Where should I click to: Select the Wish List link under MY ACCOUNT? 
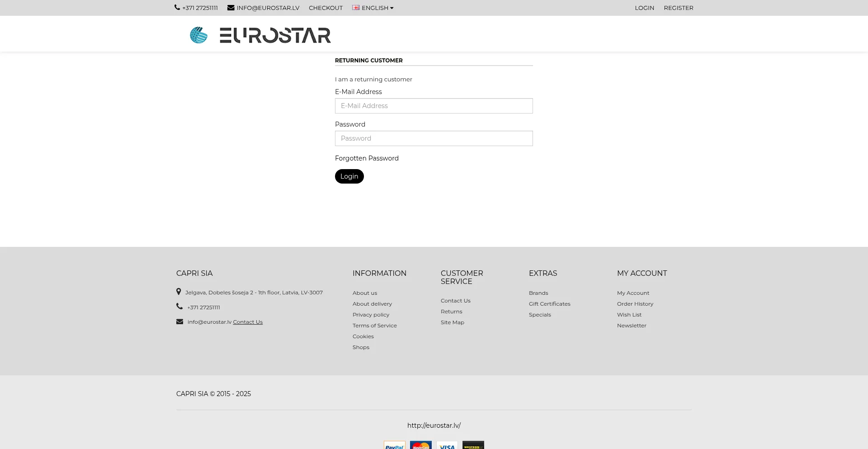[629, 314]
